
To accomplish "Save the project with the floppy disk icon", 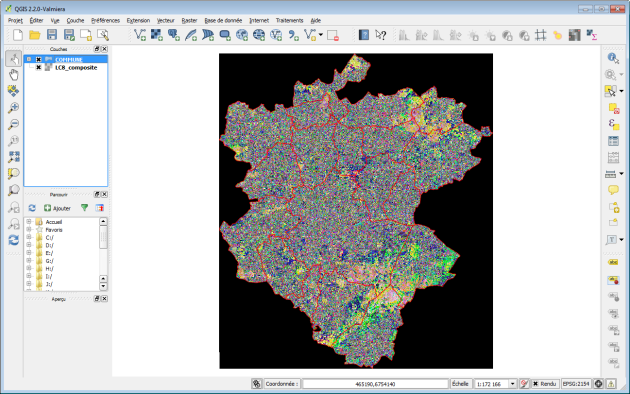I will 52,35.
